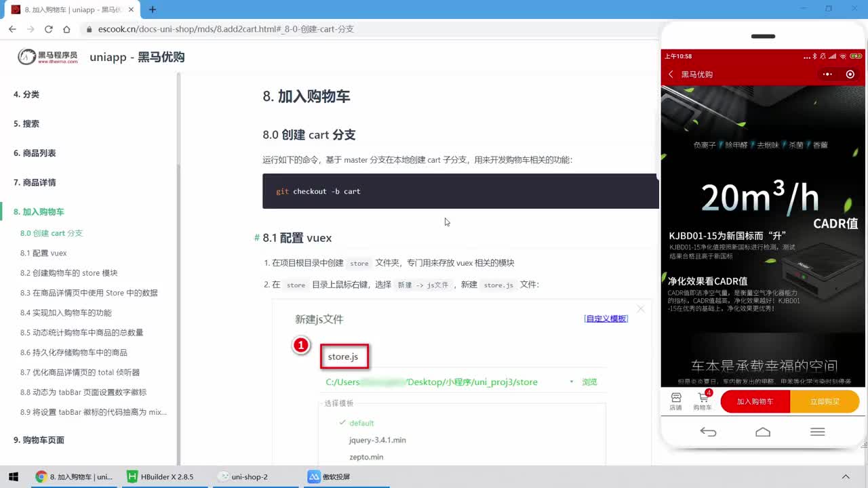Go to browser home page icon

pyautogui.click(x=66, y=29)
